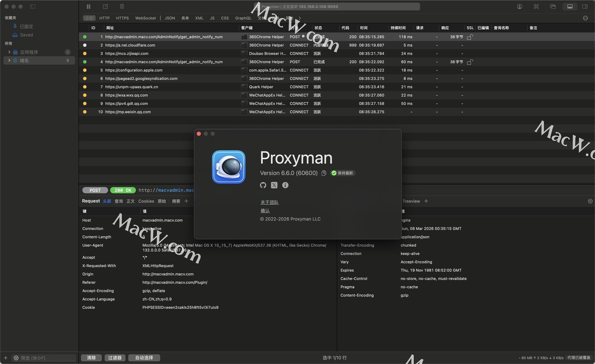Click the compose request icon

105,7
